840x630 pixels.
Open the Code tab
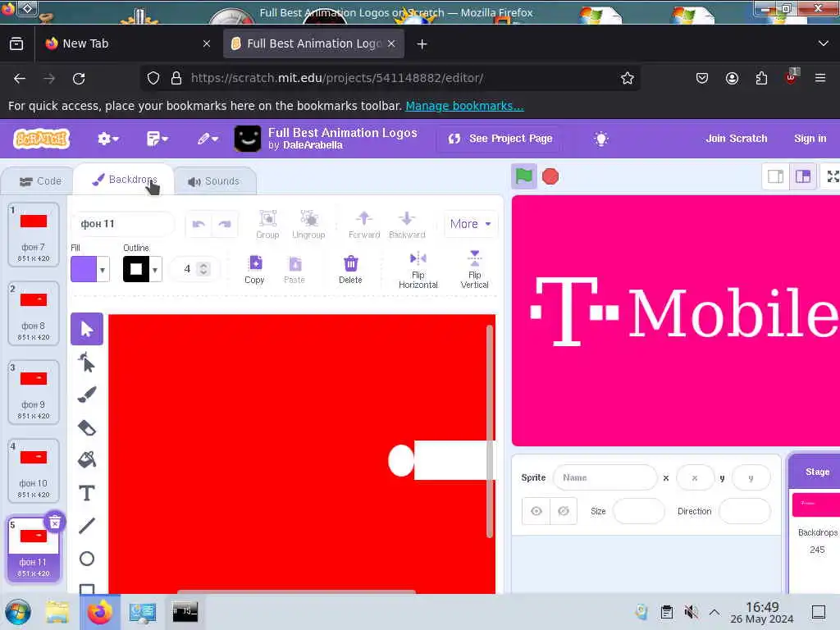point(41,181)
